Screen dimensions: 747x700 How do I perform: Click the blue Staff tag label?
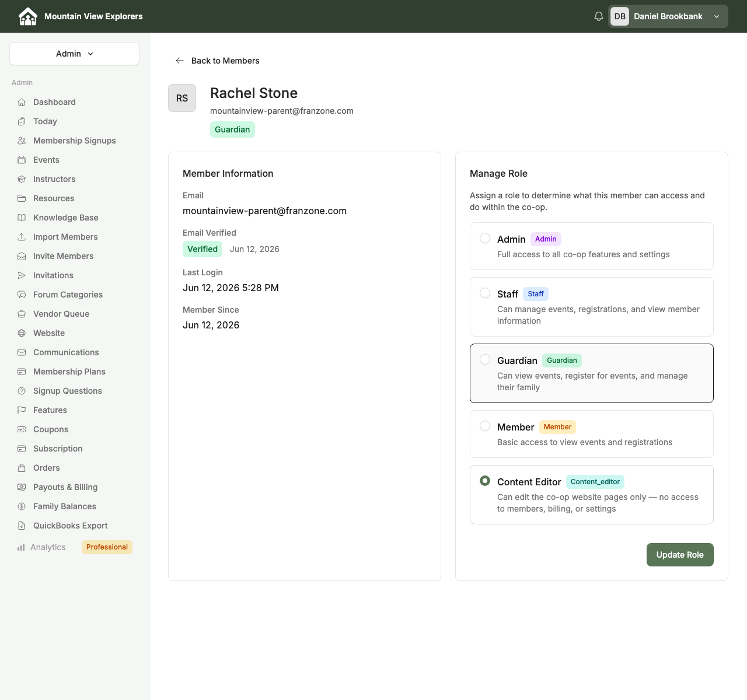(536, 294)
